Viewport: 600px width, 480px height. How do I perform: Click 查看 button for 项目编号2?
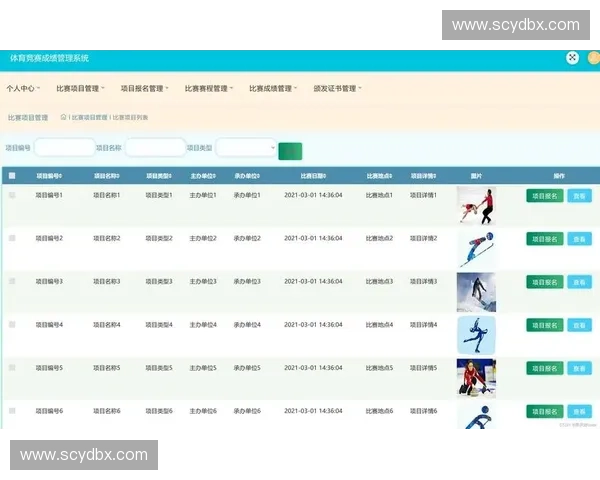pos(579,239)
